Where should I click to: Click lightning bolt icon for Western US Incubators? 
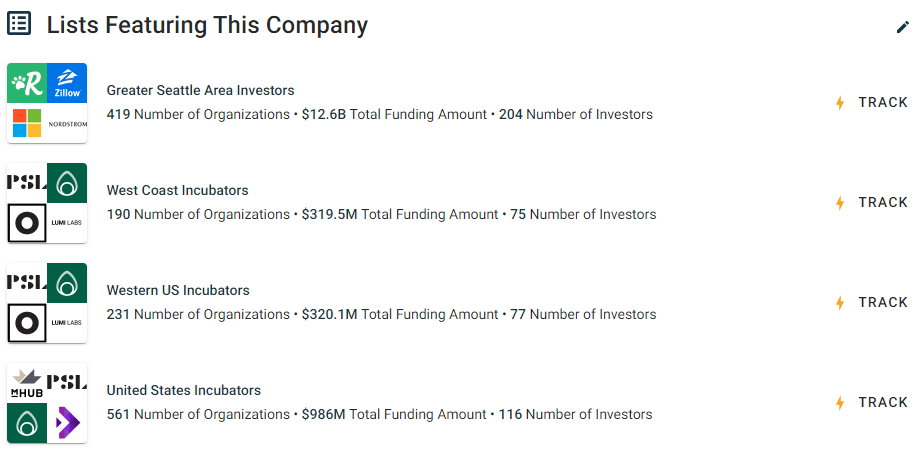[840, 303]
